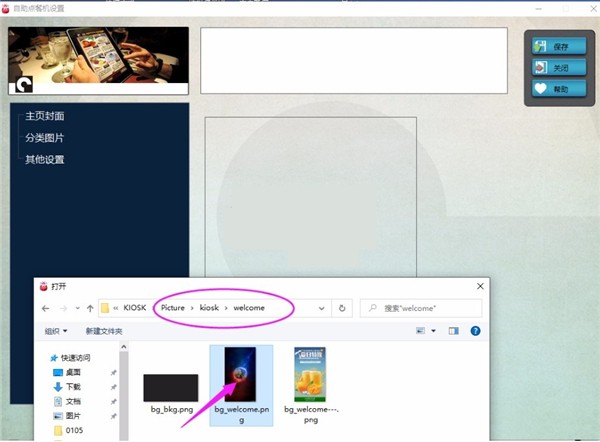Select 下载 in the navigation pane
The image size is (600, 442).
tap(67, 387)
